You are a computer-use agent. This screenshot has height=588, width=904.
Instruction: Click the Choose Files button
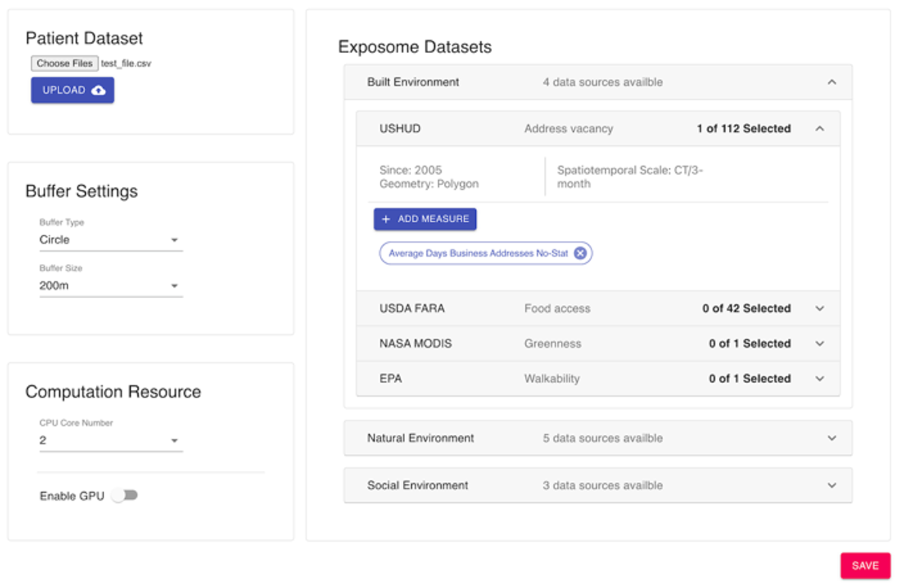point(65,63)
